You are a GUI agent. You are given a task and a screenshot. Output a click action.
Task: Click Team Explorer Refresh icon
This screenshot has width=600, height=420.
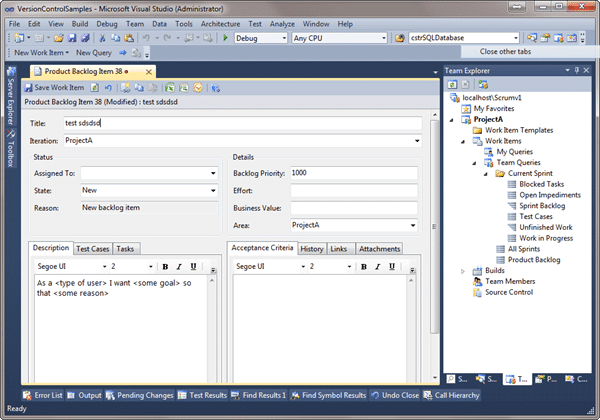click(x=452, y=85)
